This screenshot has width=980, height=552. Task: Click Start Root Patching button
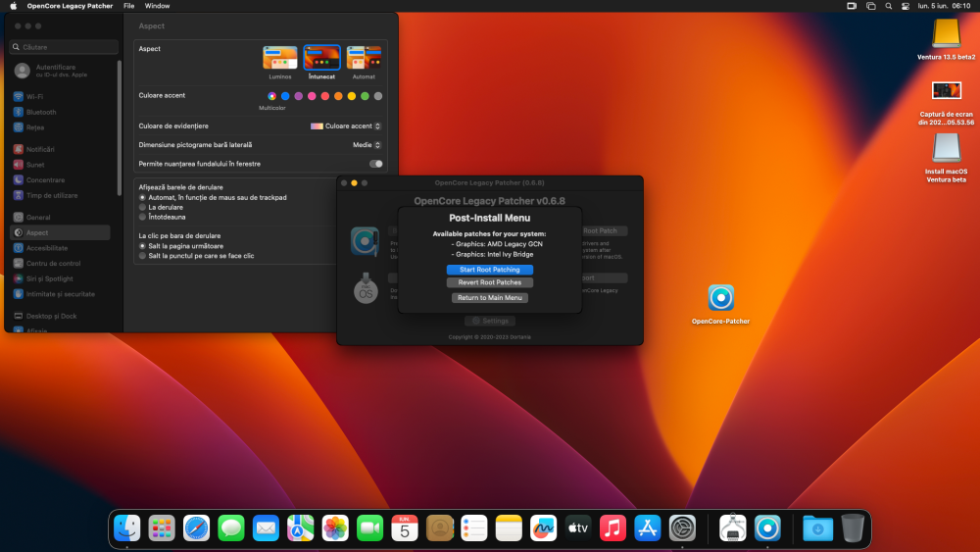(x=489, y=270)
